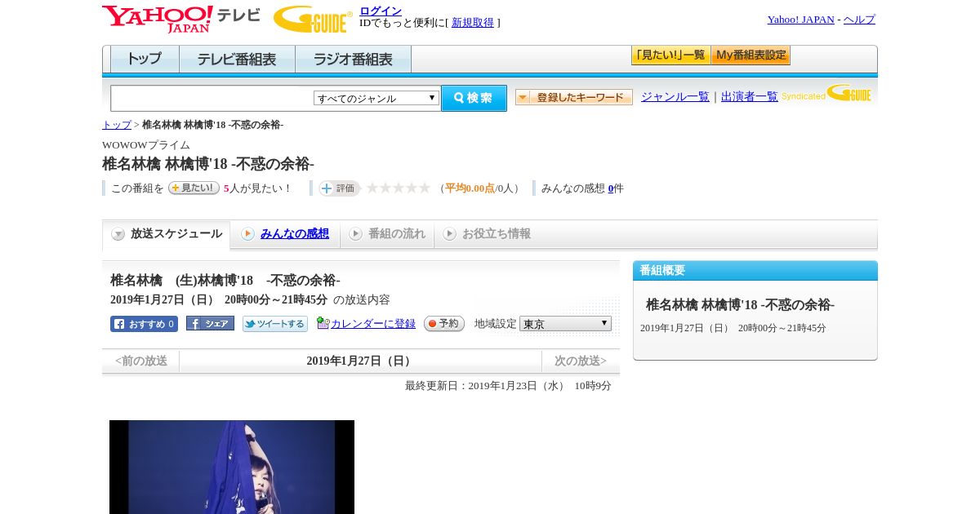Switch to テレビ番組表 tab
The height and width of the screenshot is (514, 980).
[x=237, y=60]
